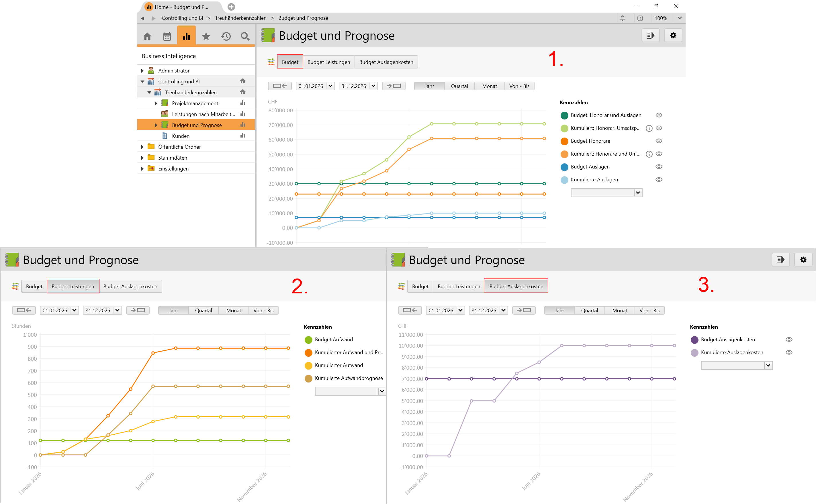Screen dimensions: 816x504
Task: Open empty Kennzahlen dropdown in top chart
Action: 637,193
